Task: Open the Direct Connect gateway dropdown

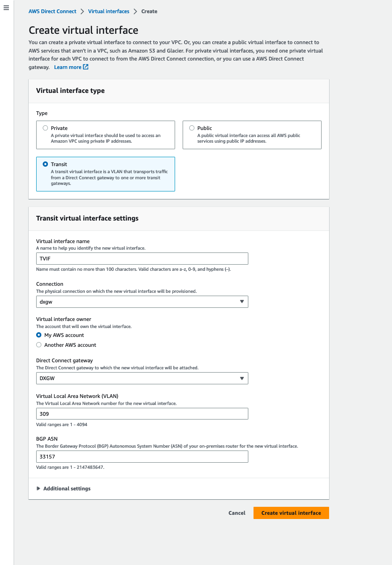Action: pyautogui.click(x=142, y=378)
